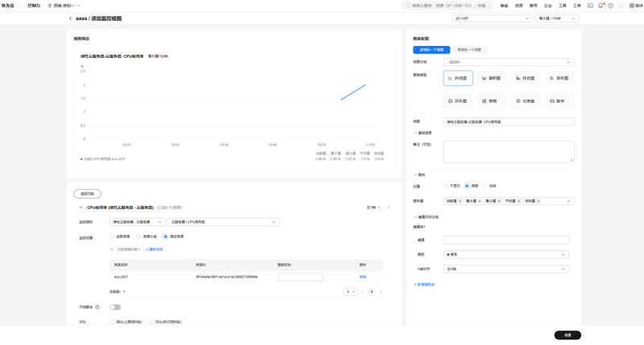Click the feedback icon in the top bar
Screen dimensions: 644x345
click(621, 6)
